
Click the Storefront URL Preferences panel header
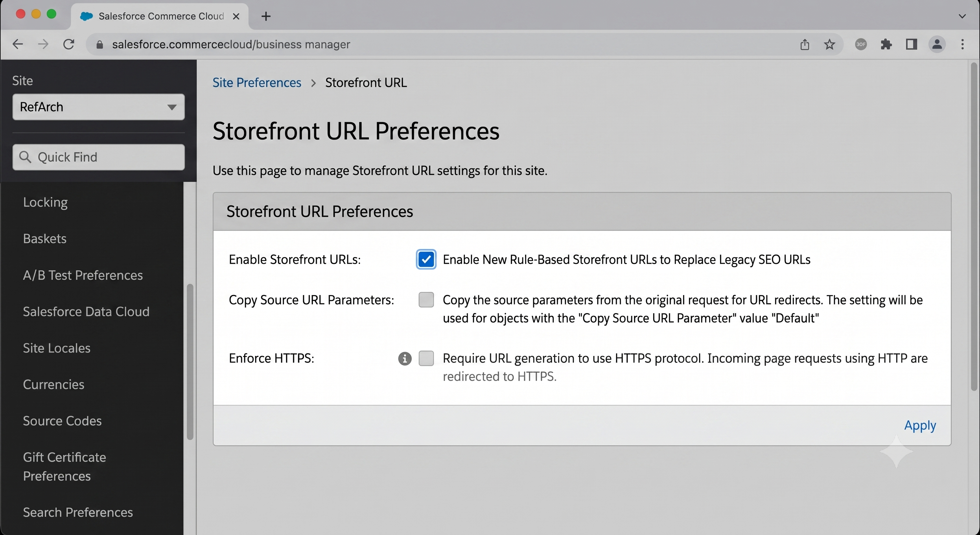coord(582,212)
